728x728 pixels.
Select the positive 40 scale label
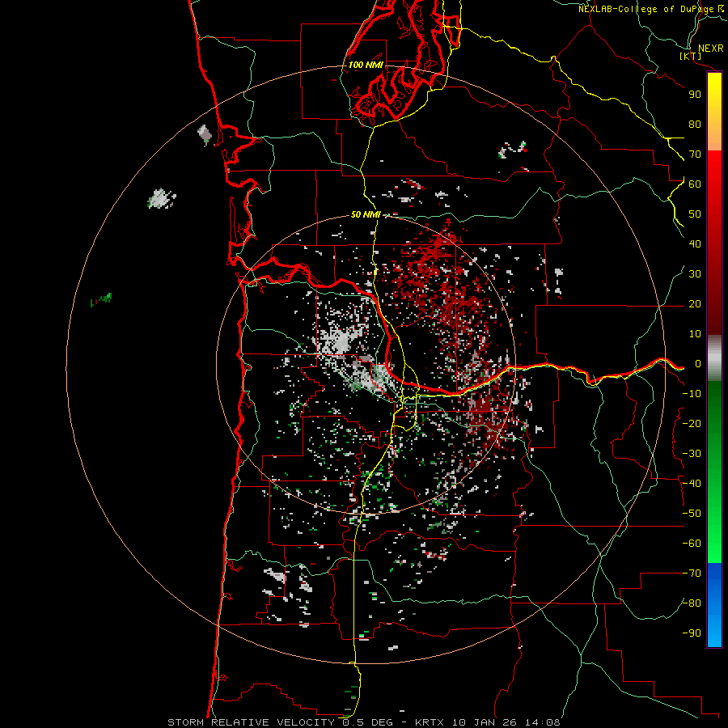click(x=695, y=244)
